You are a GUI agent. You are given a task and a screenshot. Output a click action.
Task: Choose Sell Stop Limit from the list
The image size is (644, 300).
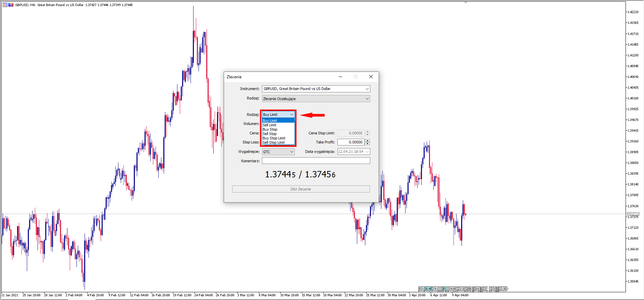(x=278, y=142)
